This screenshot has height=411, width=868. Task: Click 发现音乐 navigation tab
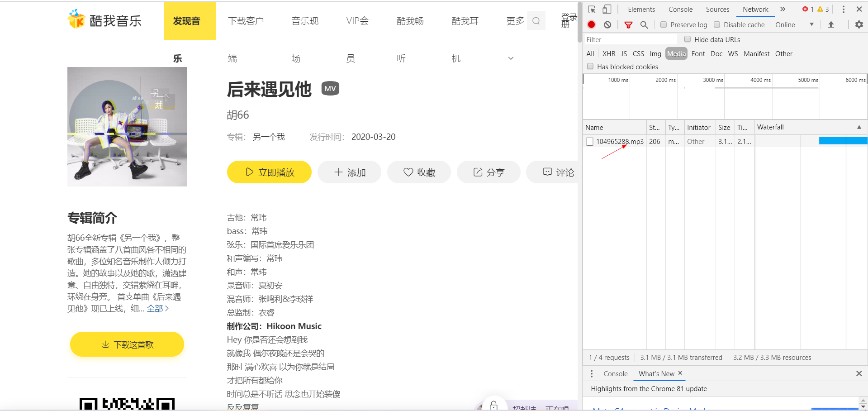point(190,21)
